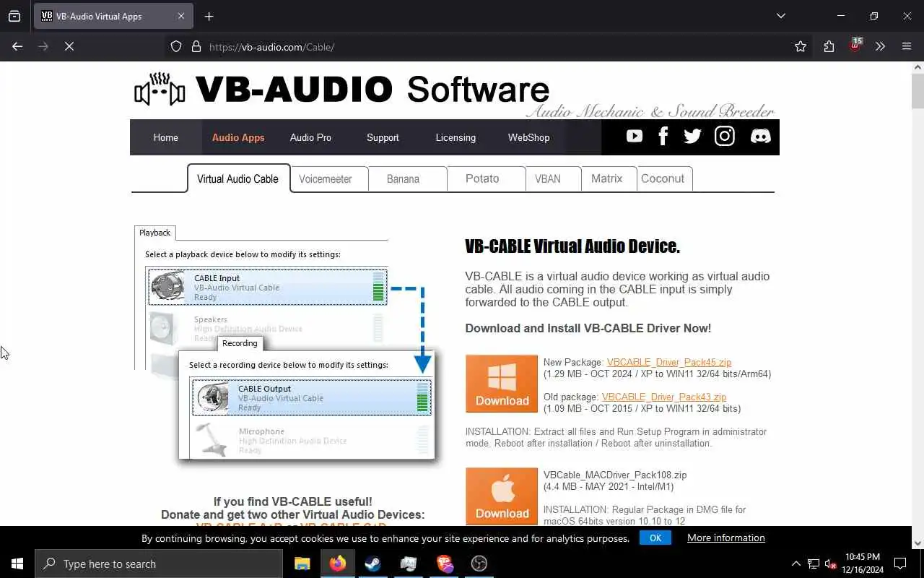Bookmark this page with star
The height and width of the screenshot is (578, 924).
tap(801, 47)
